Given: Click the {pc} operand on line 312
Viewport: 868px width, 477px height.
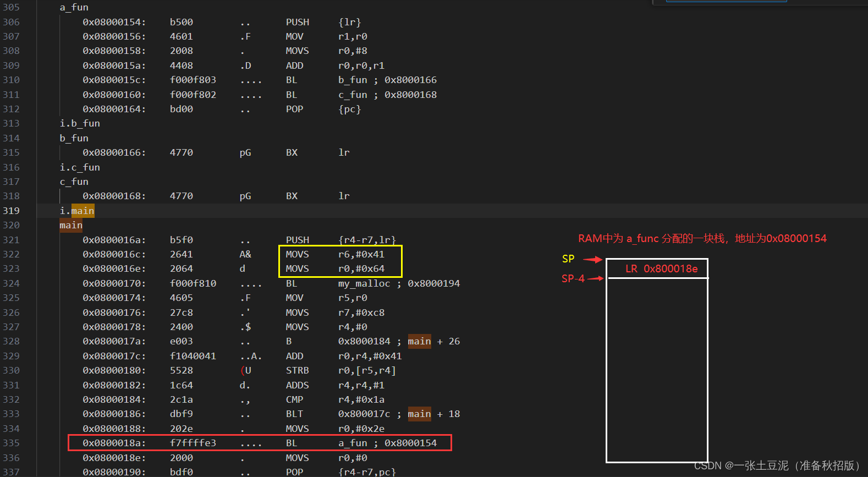Looking at the screenshot, I should coord(350,109).
